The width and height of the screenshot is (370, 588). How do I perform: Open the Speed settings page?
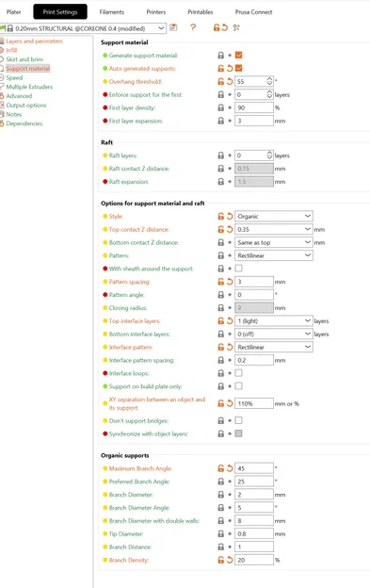pyautogui.click(x=14, y=77)
